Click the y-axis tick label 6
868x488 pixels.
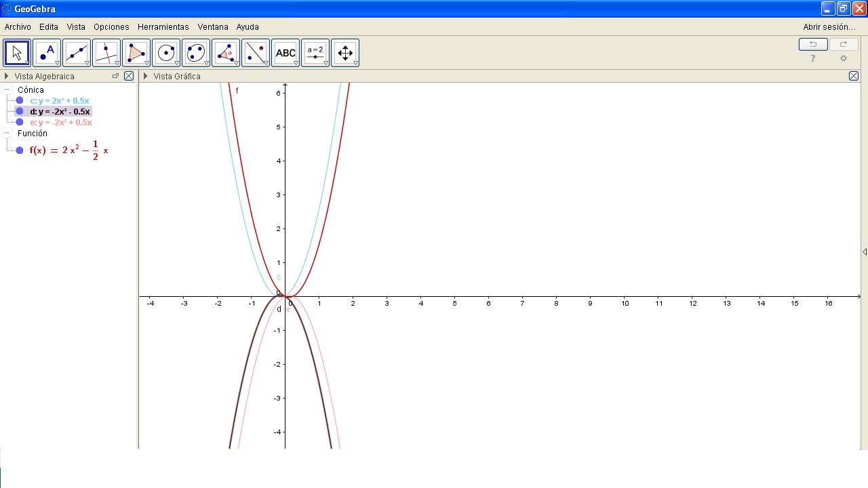278,93
